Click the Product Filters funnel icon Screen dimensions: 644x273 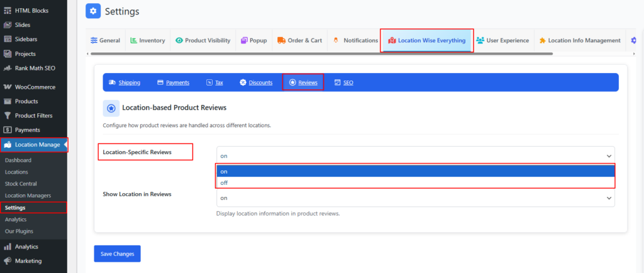point(8,116)
